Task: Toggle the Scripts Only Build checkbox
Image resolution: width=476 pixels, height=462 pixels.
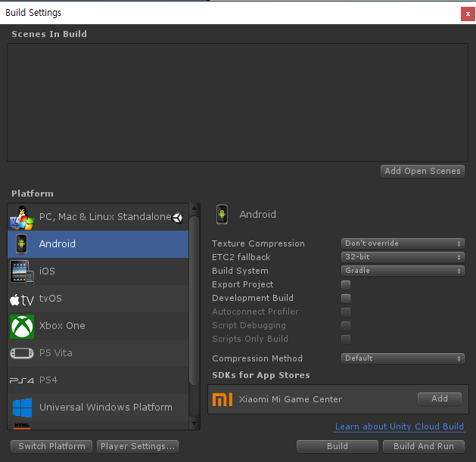Action: [346, 340]
